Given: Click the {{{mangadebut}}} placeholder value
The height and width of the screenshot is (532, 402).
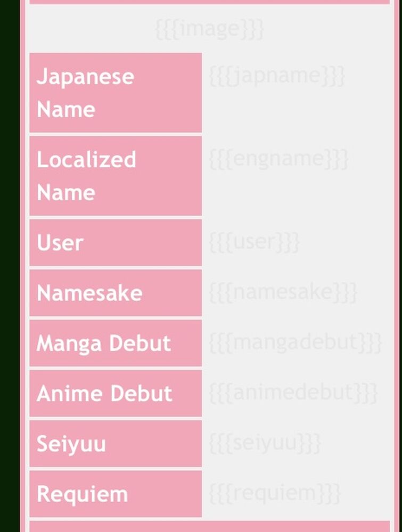Looking at the screenshot, I should click(296, 342).
